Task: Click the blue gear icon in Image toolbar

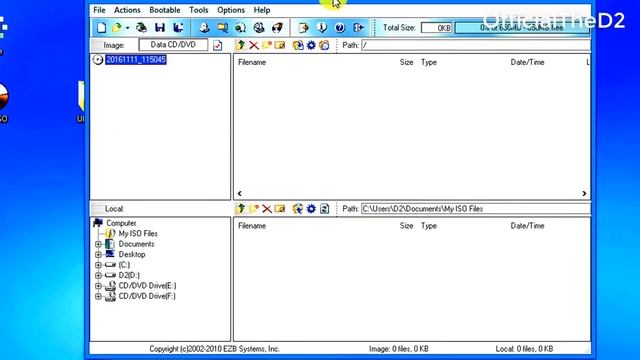Action: (x=311, y=45)
